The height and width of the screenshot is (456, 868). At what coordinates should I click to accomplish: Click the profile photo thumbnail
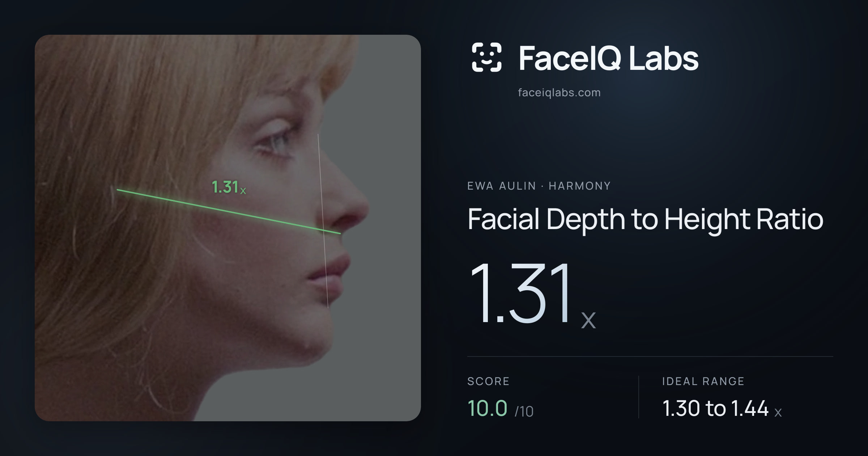(228, 228)
